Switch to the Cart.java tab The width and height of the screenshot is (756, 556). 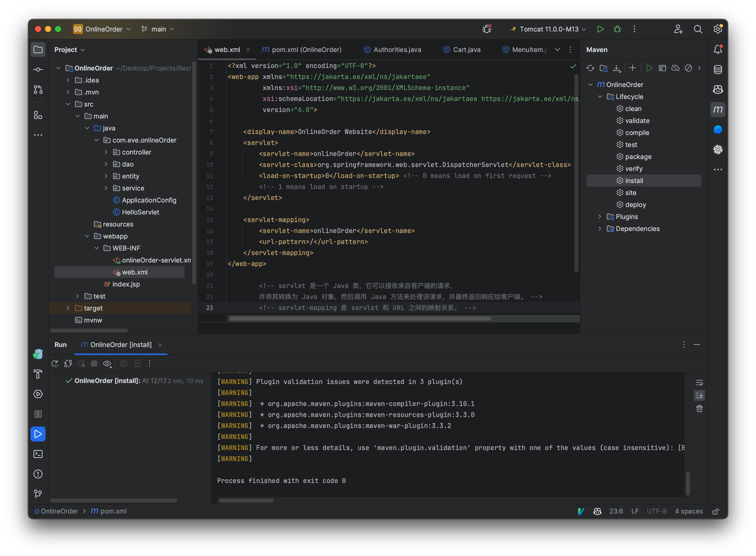click(x=466, y=49)
